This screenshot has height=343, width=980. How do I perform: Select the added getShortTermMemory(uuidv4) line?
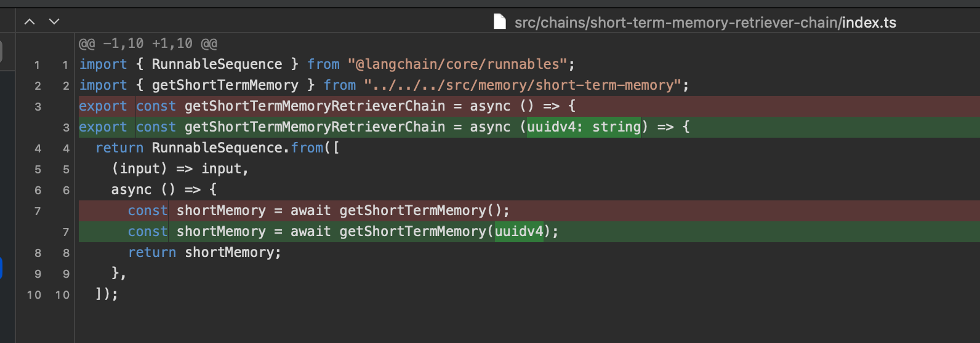point(529,232)
